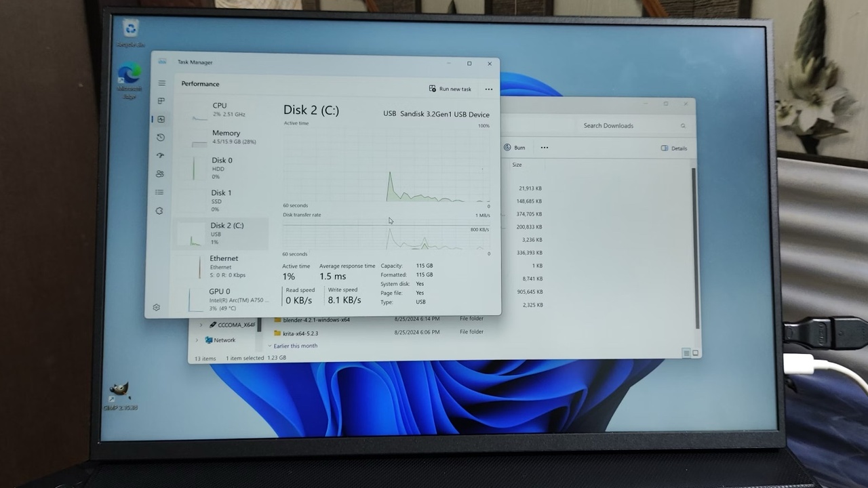Screen dimensions: 868x488
Task: Select Memory in the performance list
Action: [x=223, y=138]
